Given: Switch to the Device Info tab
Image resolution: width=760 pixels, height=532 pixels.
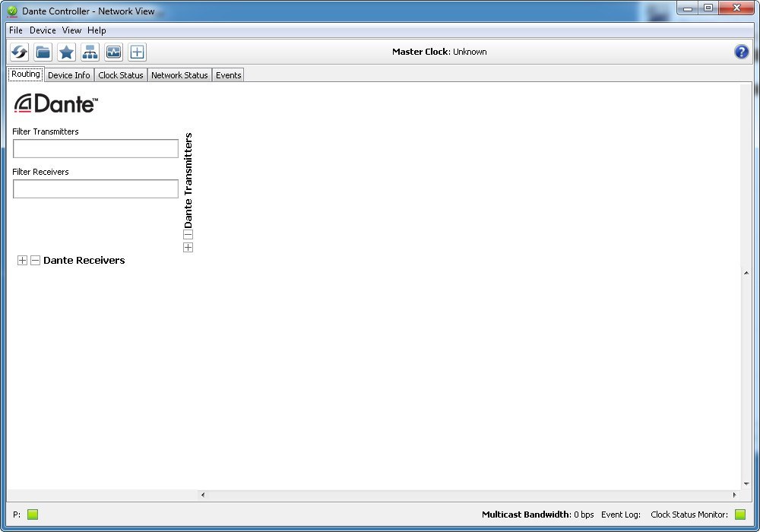Looking at the screenshot, I should (x=68, y=75).
